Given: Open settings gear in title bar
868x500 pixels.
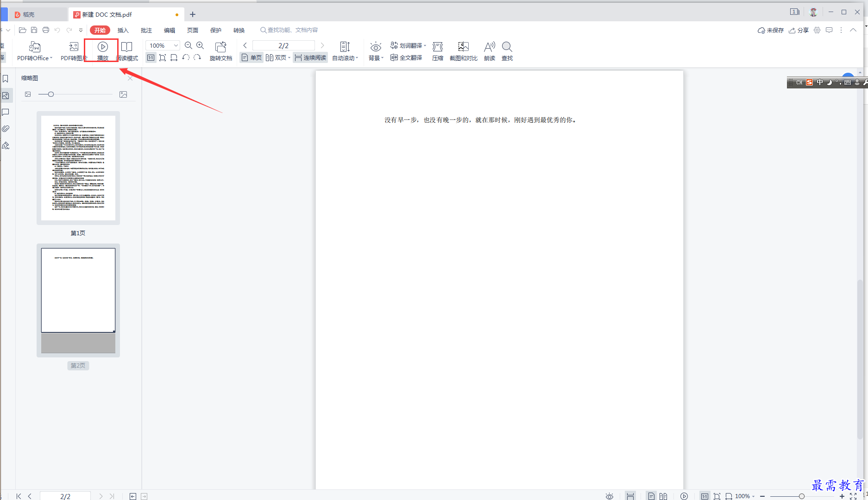Looking at the screenshot, I should (817, 30).
